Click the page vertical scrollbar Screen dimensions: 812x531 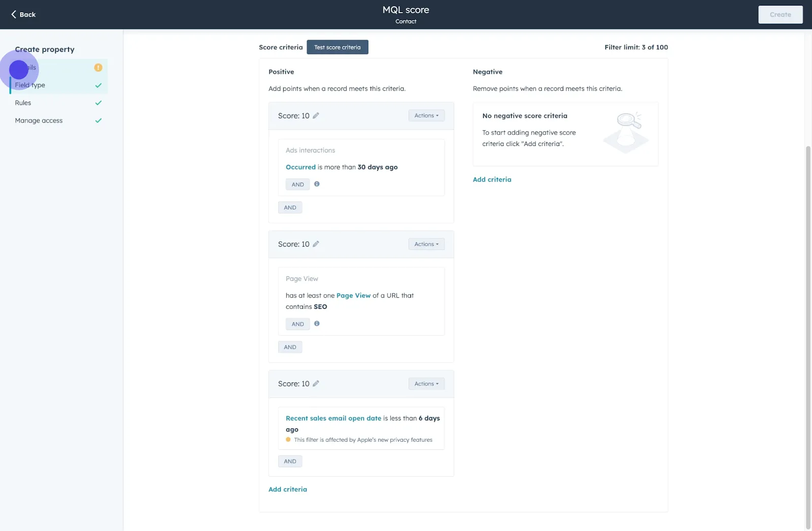(808, 337)
